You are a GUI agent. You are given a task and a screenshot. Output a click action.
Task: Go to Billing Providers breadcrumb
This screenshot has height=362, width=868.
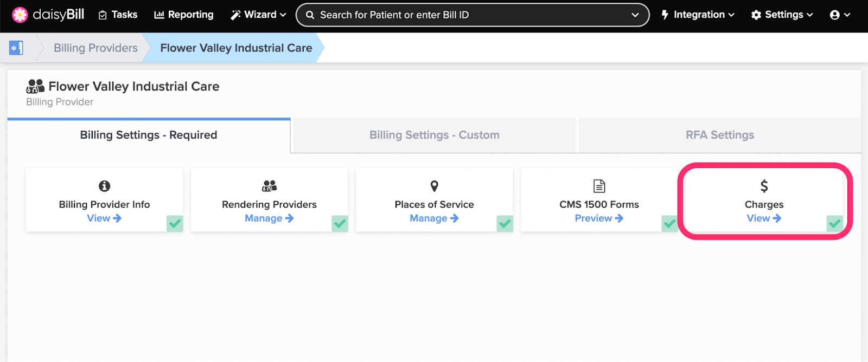coord(95,48)
